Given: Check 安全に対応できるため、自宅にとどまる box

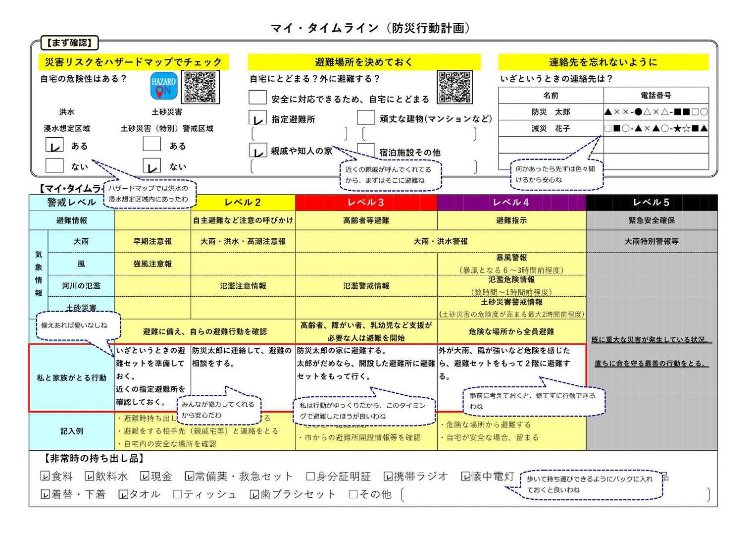Looking at the screenshot, I should [x=257, y=98].
